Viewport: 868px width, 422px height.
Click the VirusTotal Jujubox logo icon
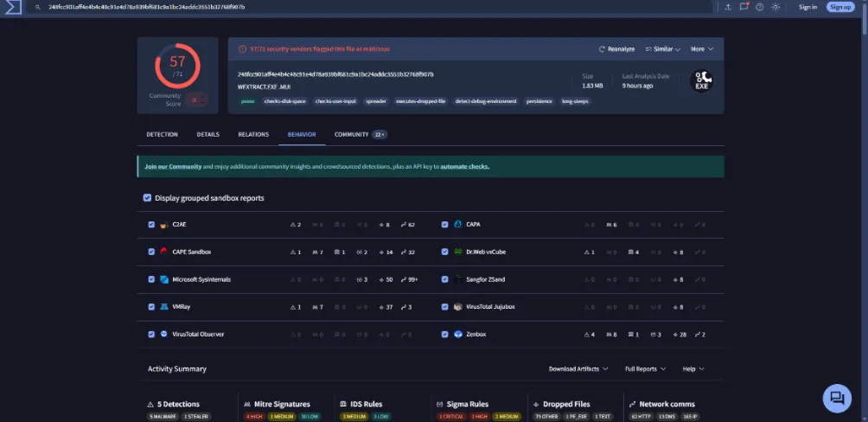coord(458,307)
